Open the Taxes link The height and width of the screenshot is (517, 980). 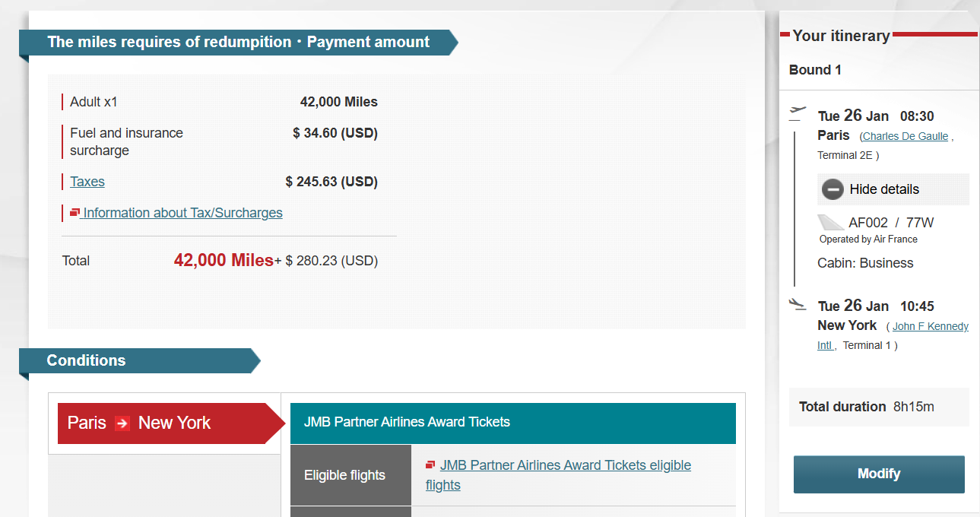87,182
